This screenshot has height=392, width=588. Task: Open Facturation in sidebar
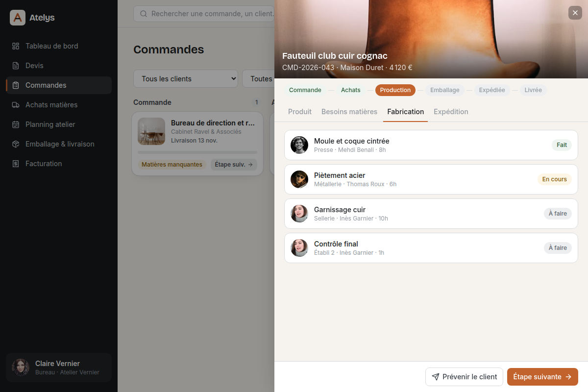(59, 164)
